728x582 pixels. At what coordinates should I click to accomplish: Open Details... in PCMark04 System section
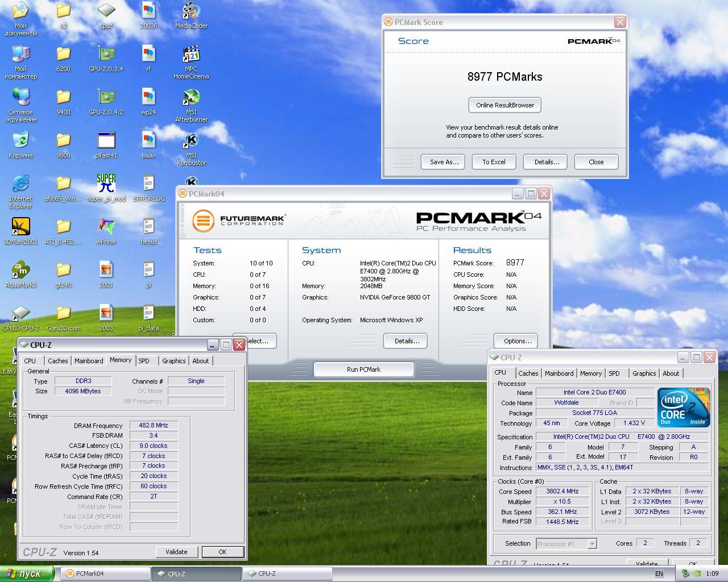(407, 341)
